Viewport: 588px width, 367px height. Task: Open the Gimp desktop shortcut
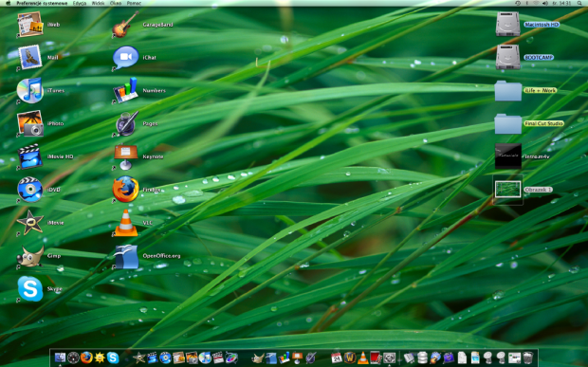(x=30, y=256)
